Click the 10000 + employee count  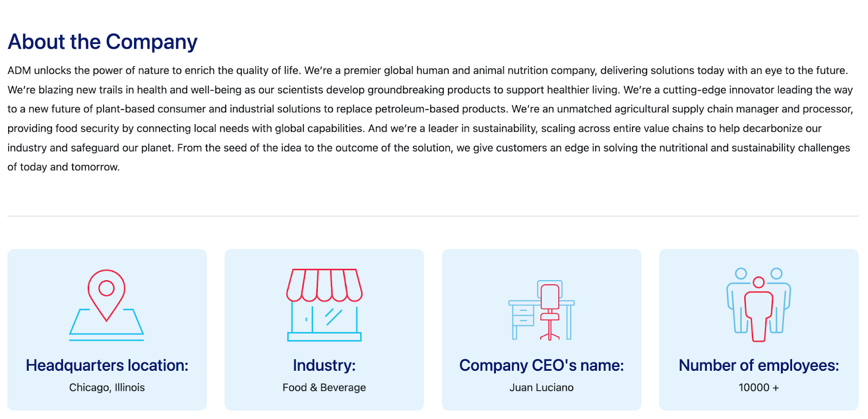point(758,388)
